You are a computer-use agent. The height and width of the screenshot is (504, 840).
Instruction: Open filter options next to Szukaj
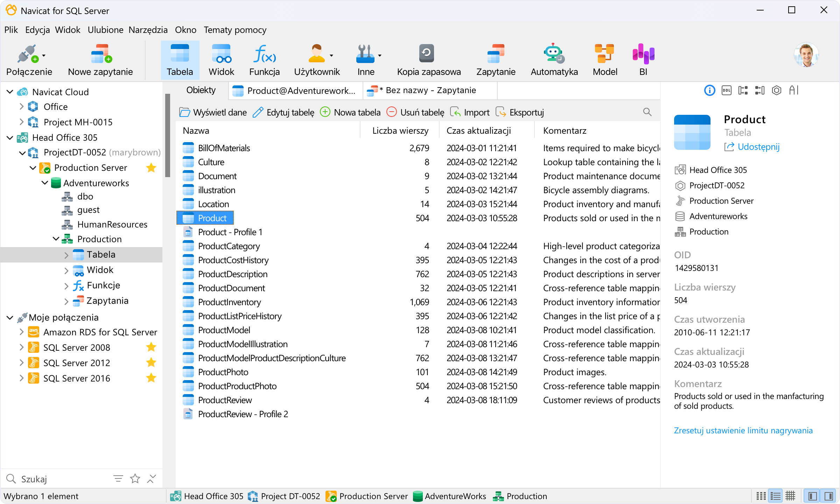point(118,478)
